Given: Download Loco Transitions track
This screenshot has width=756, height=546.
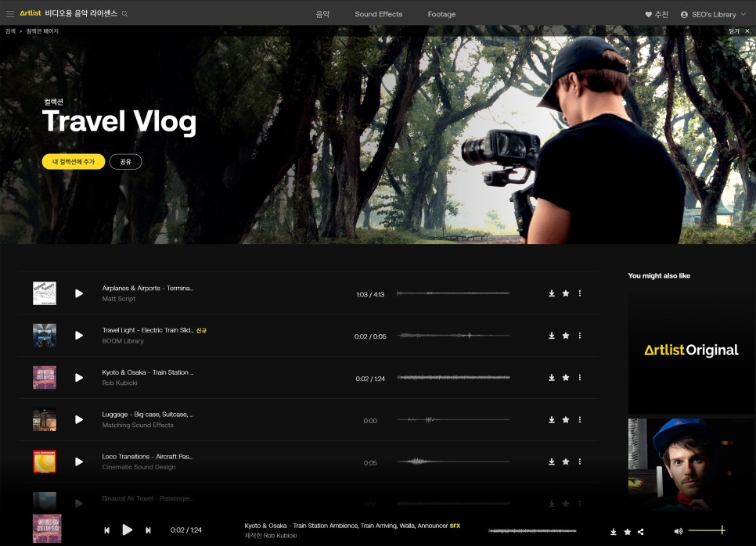Looking at the screenshot, I should (x=552, y=462).
